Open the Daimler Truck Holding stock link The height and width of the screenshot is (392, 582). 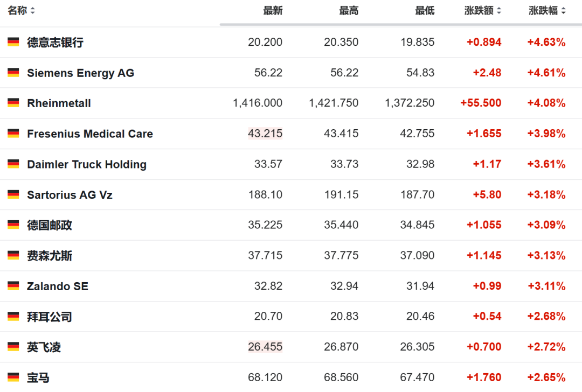(87, 164)
